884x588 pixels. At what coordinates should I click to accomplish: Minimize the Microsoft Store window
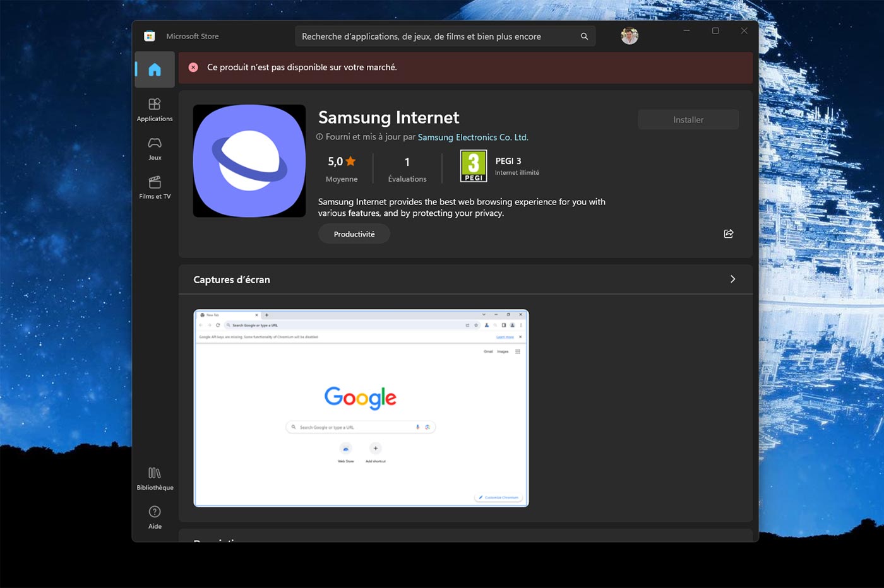[686, 31]
